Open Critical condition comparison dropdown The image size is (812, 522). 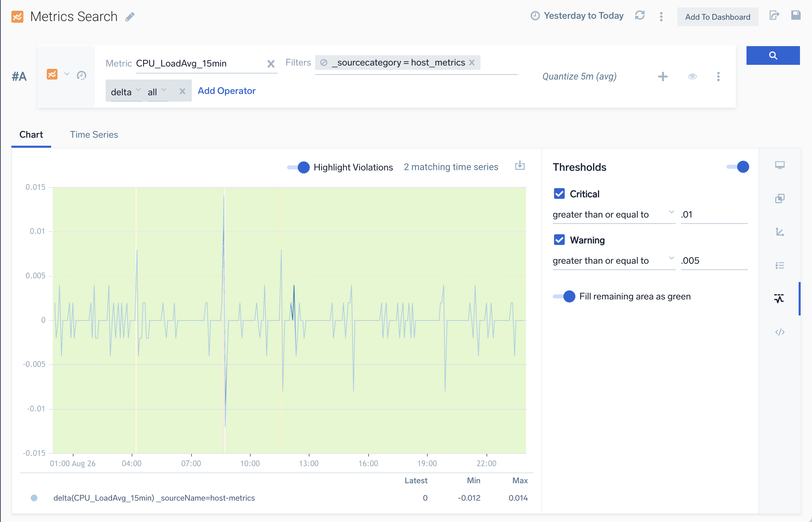tap(614, 215)
